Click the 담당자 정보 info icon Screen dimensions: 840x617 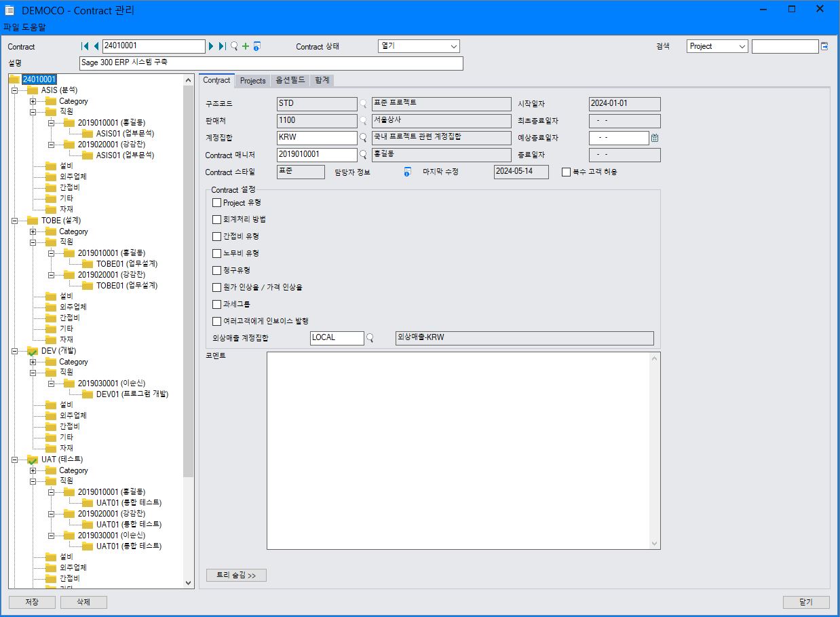click(407, 172)
